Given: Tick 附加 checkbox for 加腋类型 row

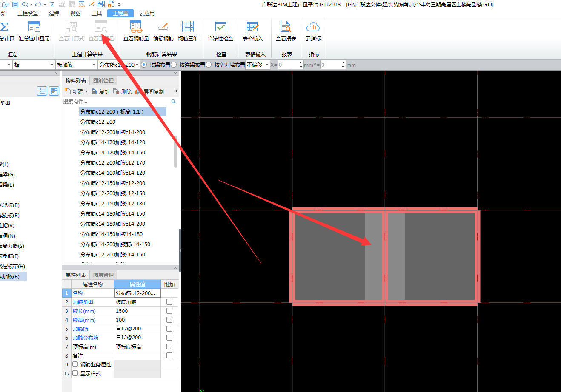Looking at the screenshot, I should pos(169,302).
